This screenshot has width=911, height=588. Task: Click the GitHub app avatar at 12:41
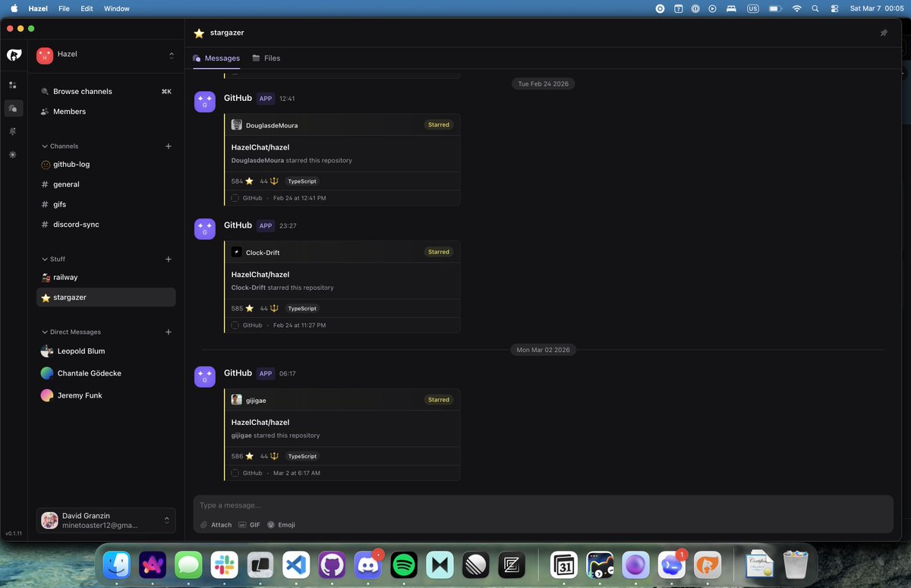205,102
